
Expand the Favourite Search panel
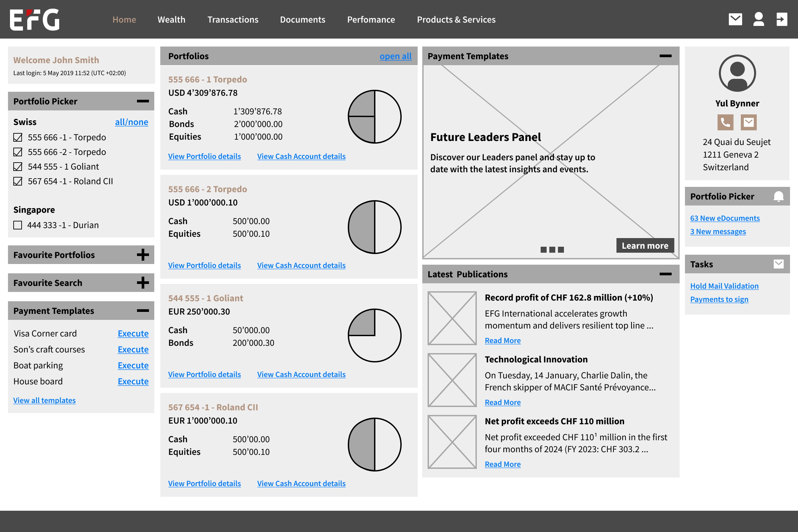coord(143,283)
